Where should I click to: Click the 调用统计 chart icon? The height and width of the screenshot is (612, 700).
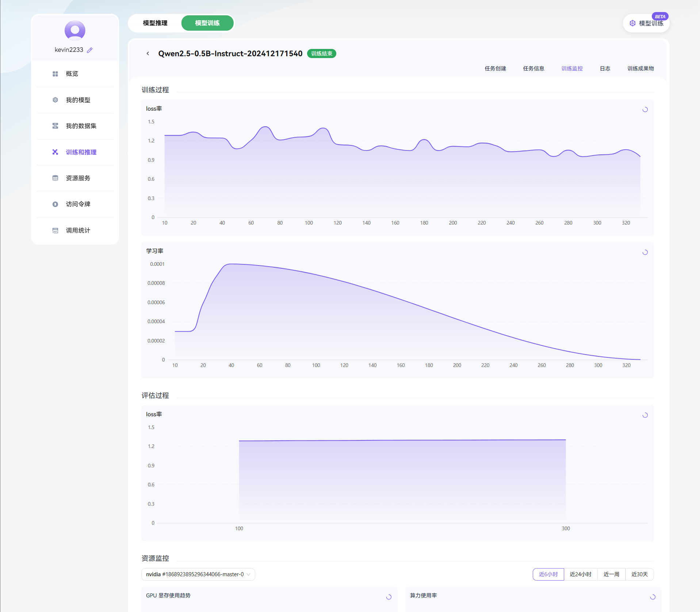pyautogui.click(x=55, y=230)
